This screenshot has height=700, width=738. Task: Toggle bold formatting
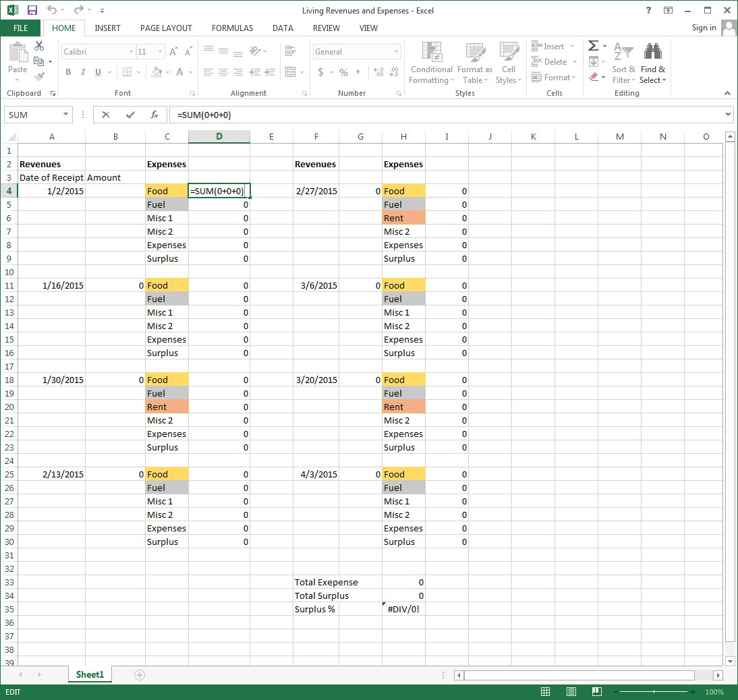[69, 71]
